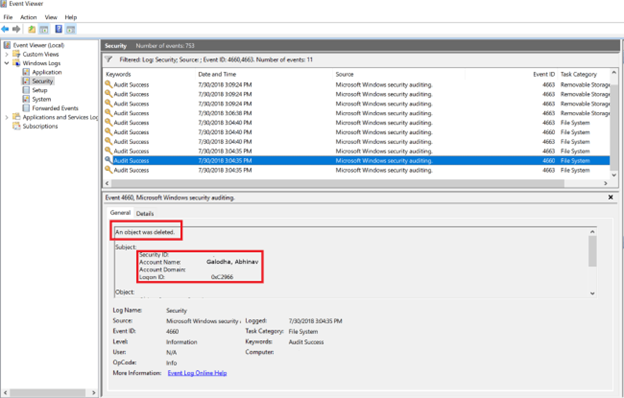Open the Subscriptions node
This screenshot has height=398, width=624.
[x=40, y=126]
